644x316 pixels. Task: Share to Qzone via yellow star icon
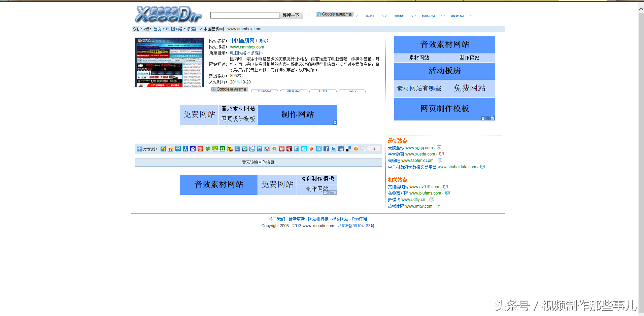click(x=163, y=149)
